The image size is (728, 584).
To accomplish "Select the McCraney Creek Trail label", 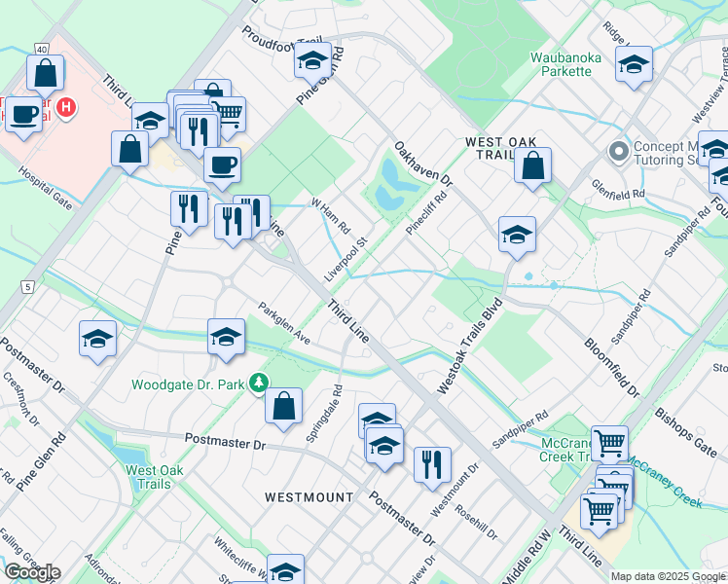I will pos(565,450).
